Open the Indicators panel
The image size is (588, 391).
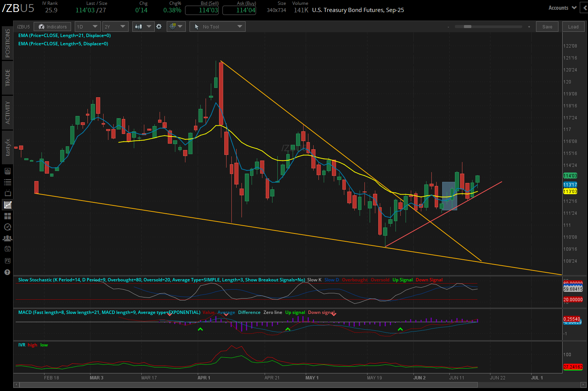52,27
